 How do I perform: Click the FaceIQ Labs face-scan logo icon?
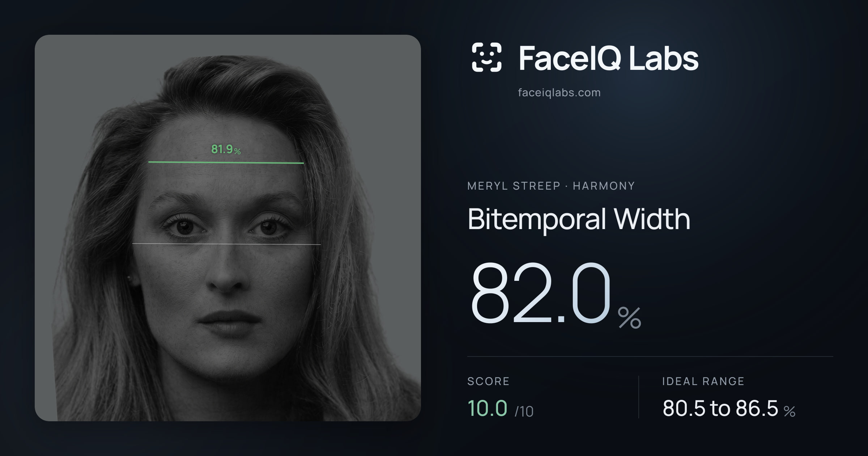point(486,57)
